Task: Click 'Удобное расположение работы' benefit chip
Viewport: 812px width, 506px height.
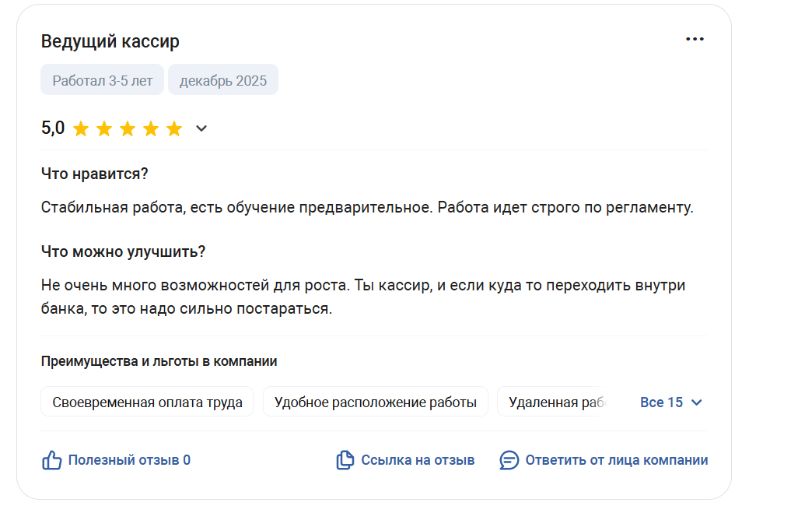Action: click(x=376, y=402)
